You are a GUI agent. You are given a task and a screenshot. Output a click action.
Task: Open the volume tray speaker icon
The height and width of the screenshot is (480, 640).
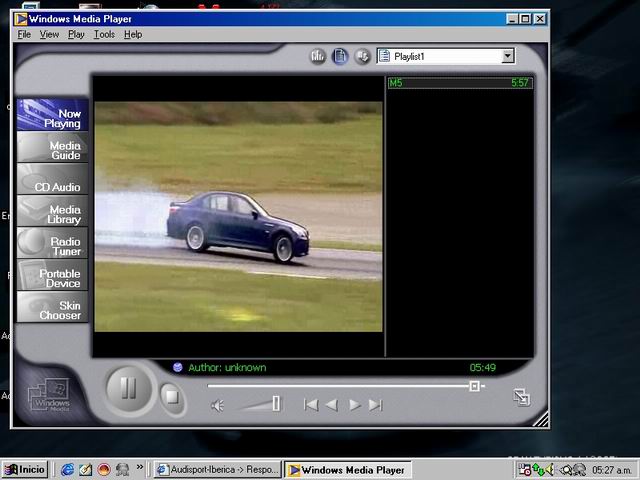click(549, 470)
